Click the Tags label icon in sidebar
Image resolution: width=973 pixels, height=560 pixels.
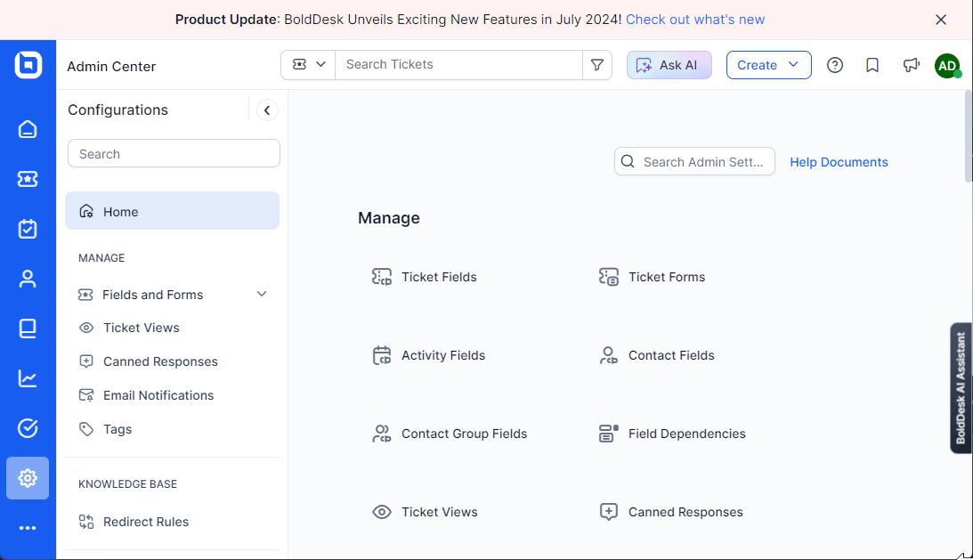(x=86, y=429)
